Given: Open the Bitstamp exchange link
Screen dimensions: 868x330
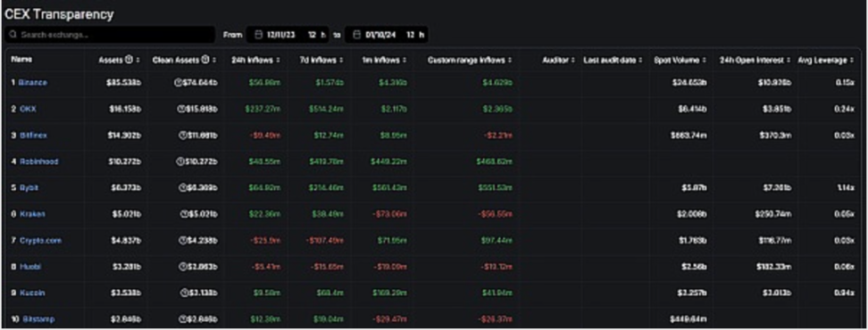Looking at the screenshot, I should click(x=38, y=319).
